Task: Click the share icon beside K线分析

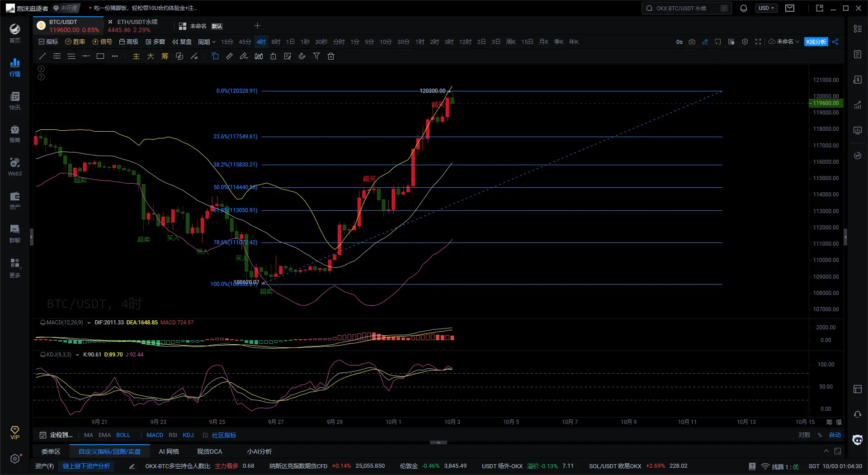Action: [835, 42]
